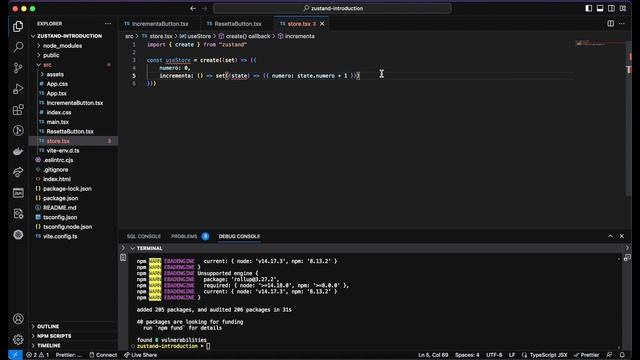Open Manage gear icon
Image resolution: width=640 pixels, height=360 pixels.
(x=18, y=339)
